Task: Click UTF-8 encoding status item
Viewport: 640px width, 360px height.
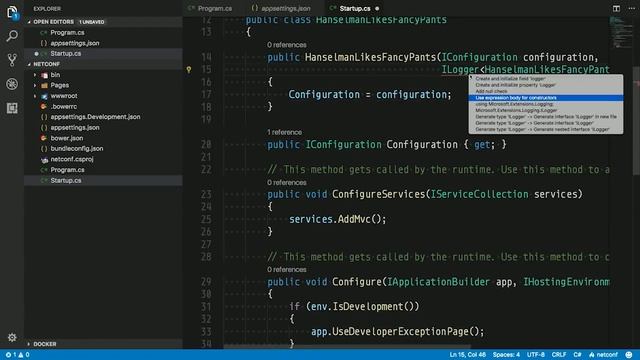Action: (536, 355)
